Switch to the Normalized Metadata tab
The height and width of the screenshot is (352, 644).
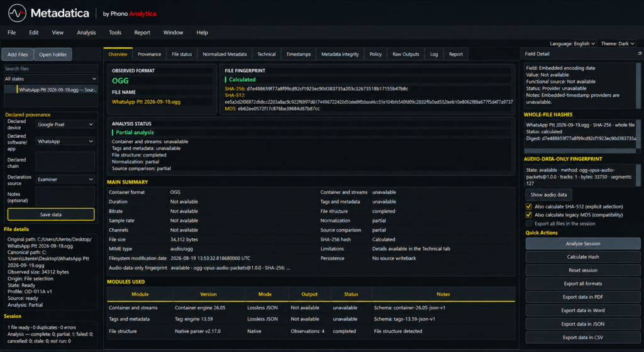[225, 54]
